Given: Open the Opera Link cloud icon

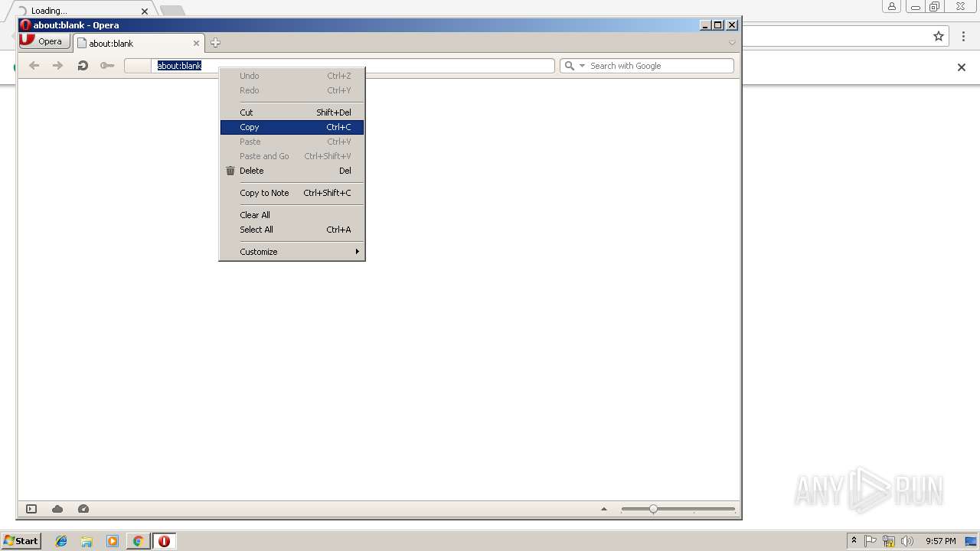Looking at the screenshot, I should (x=57, y=509).
